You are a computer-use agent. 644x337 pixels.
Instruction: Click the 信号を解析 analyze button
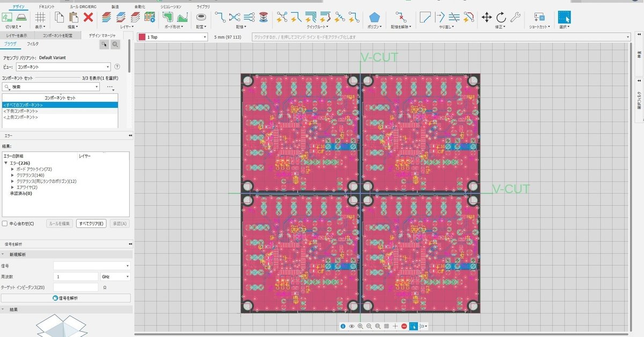point(65,298)
